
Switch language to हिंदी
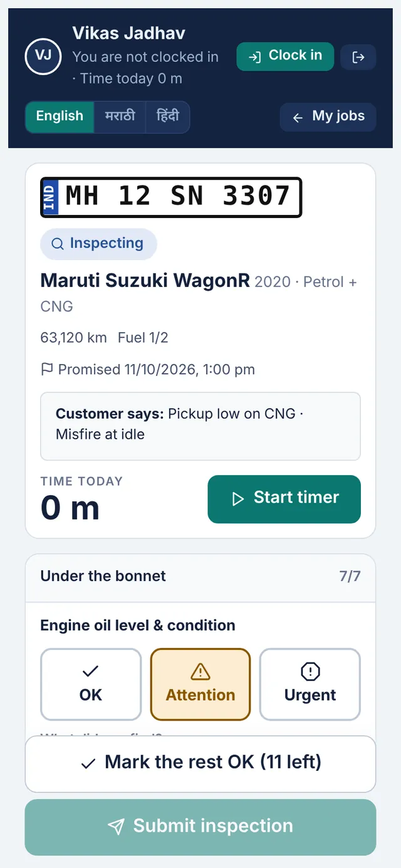[167, 117]
